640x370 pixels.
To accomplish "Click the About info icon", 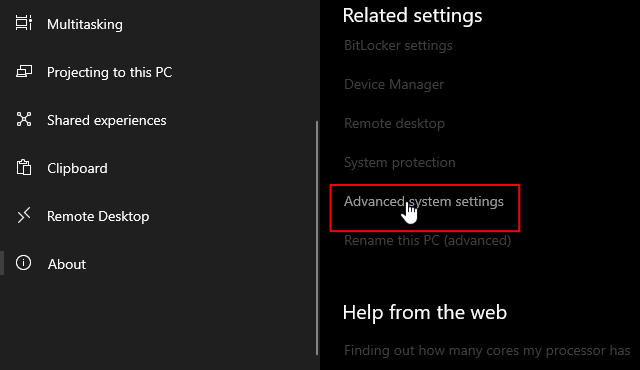I will pos(23,263).
